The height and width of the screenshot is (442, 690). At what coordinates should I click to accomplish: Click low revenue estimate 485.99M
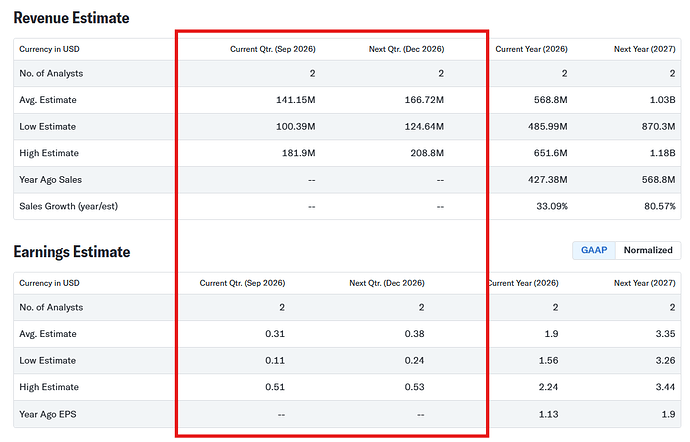(547, 126)
